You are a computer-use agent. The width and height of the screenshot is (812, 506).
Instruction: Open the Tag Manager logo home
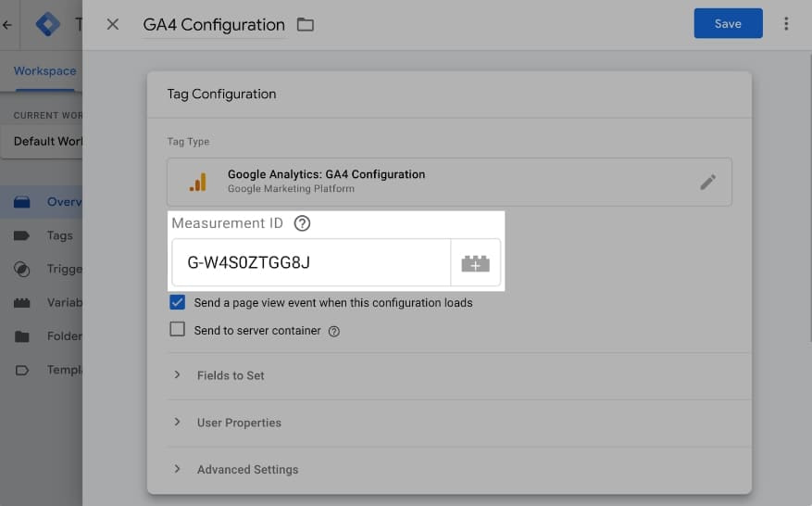tap(47, 24)
